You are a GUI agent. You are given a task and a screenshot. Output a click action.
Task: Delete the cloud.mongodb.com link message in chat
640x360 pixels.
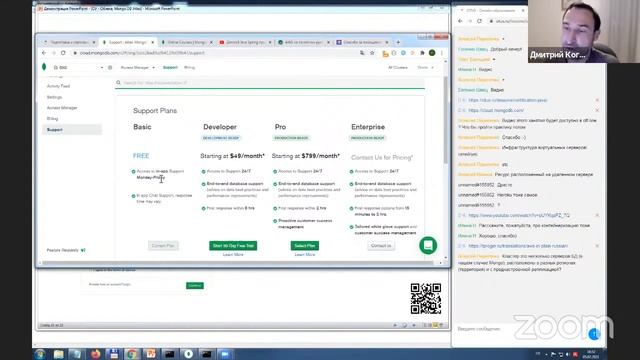click(597, 110)
